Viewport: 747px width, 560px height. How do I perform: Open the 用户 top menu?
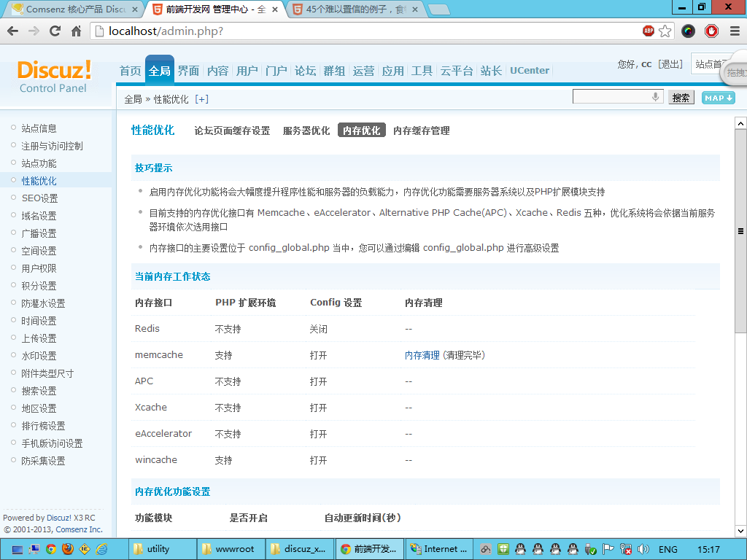[x=247, y=71]
